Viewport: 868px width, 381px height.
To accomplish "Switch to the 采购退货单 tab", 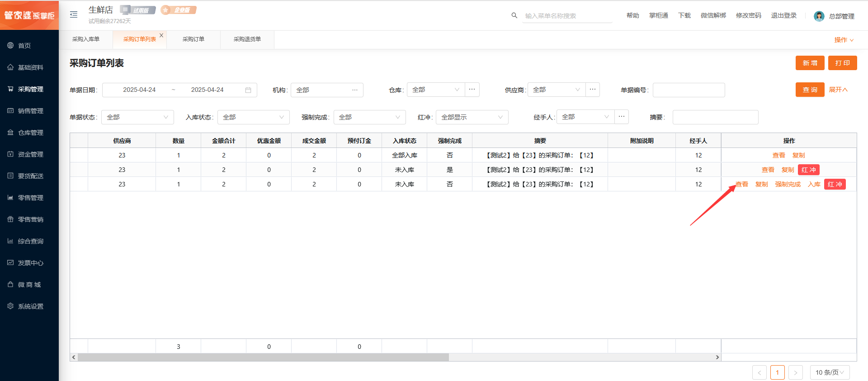I will pyautogui.click(x=247, y=39).
